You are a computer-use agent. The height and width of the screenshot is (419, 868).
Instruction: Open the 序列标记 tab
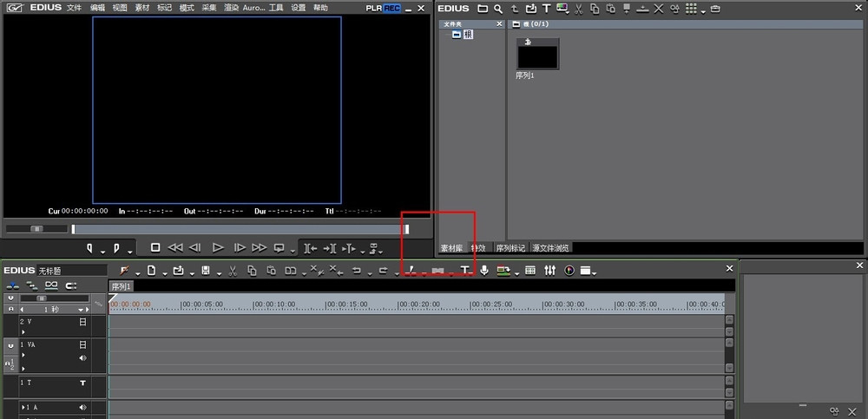(x=510, y=248)
